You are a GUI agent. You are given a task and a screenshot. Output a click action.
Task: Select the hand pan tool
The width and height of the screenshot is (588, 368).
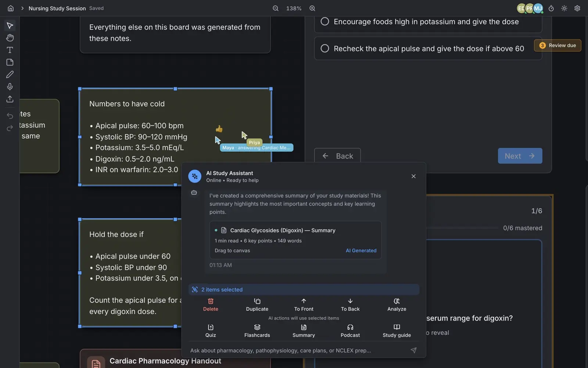pyautogui.click(x=10, y=38)
